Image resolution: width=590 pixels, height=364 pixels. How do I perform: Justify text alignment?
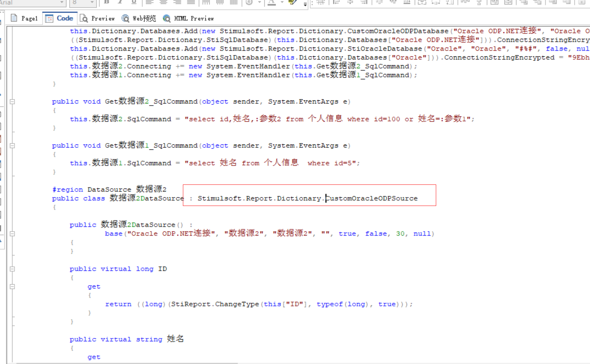191,2
